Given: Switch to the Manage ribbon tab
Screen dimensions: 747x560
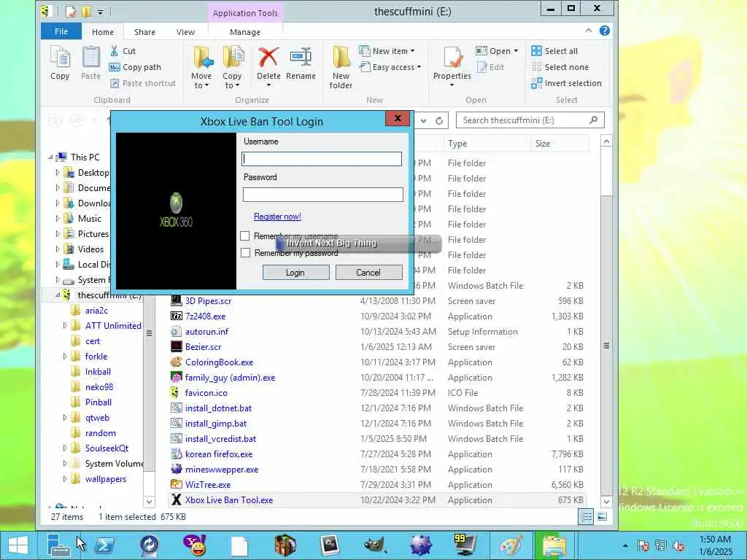Looking at the screenshot, I should (245, 32).
